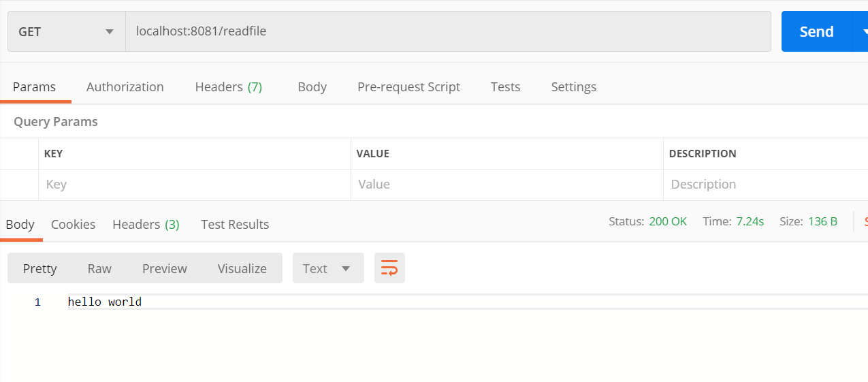Image resolution: width=868 pixels, height=382 pixels.
Task: Select the request Body tab
Action: (312, 86)
